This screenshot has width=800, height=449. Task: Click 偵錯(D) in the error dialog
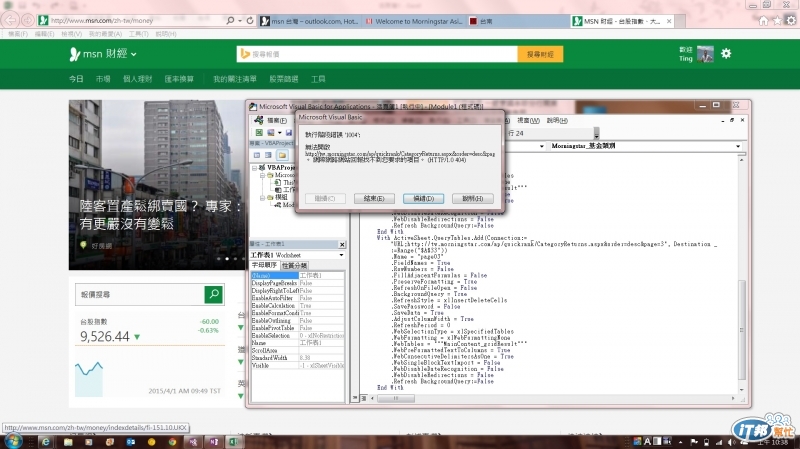(423, 198)
